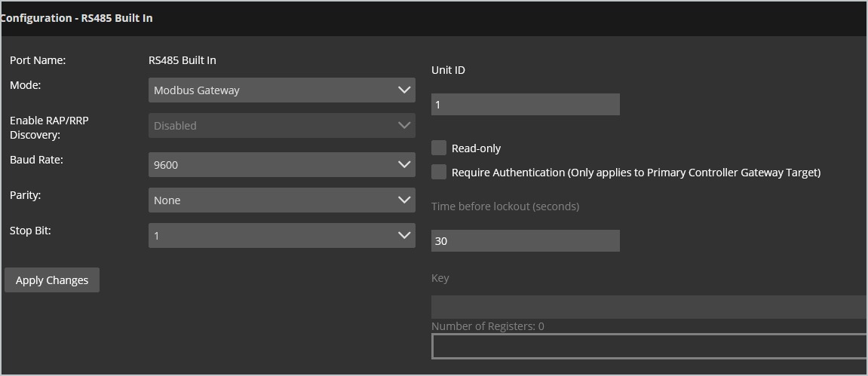Open the Parity dropdown showing None

[271, 200]
